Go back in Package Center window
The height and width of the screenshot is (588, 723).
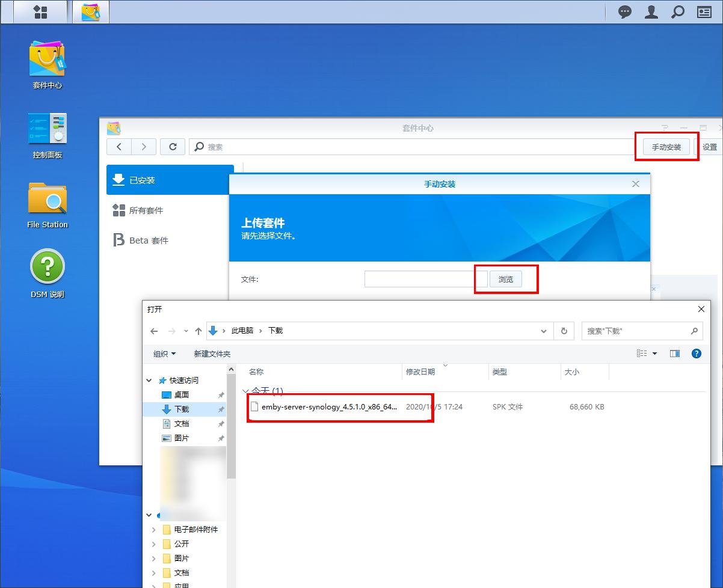119,147
